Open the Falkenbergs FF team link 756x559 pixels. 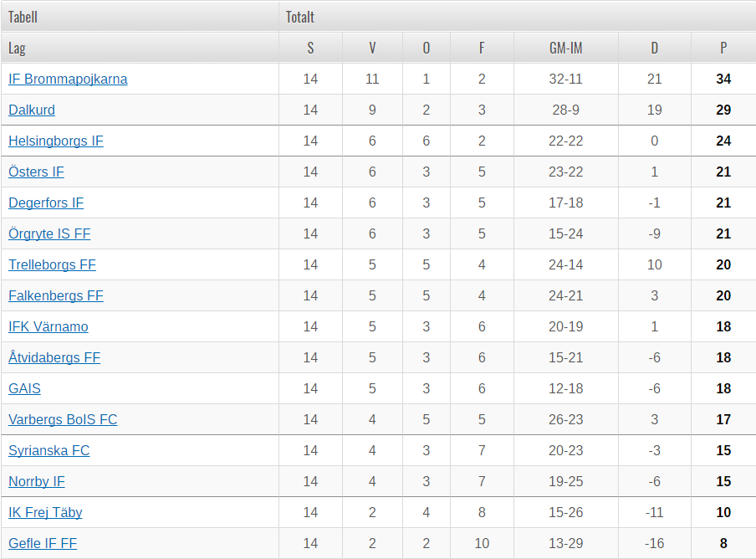pyautogui.click(x=56, y=295)
